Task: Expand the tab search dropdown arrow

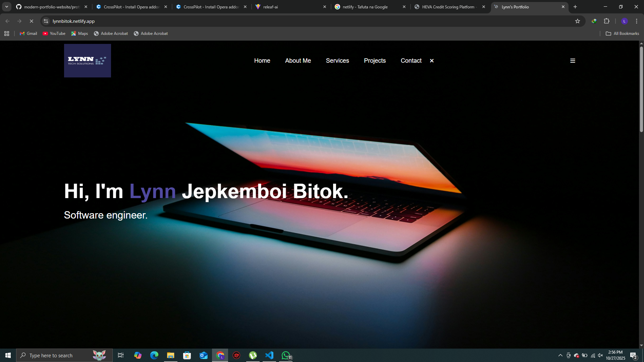Action: click(7, 7)
